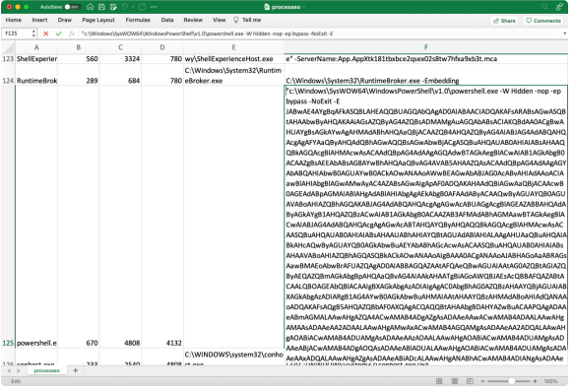
Task: Open the Insert ribbon tab
Action: point(39,20)
